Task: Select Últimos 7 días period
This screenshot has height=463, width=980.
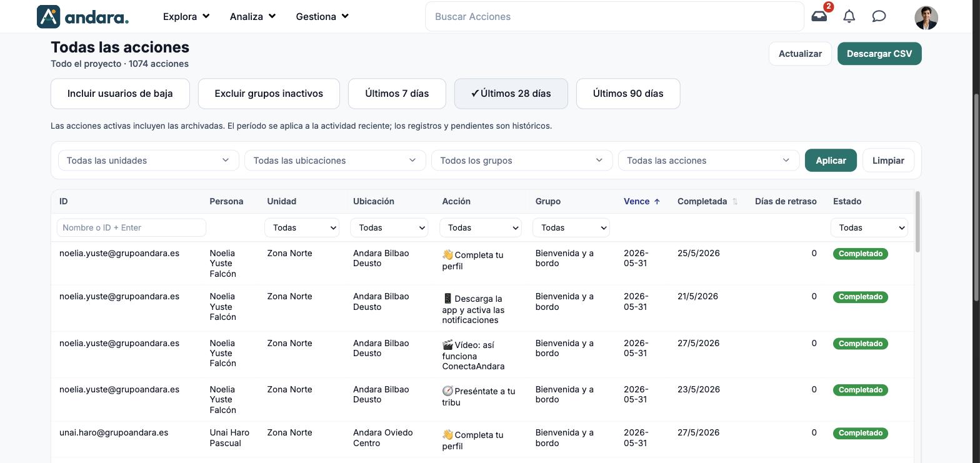Action: tap(397, 94)
